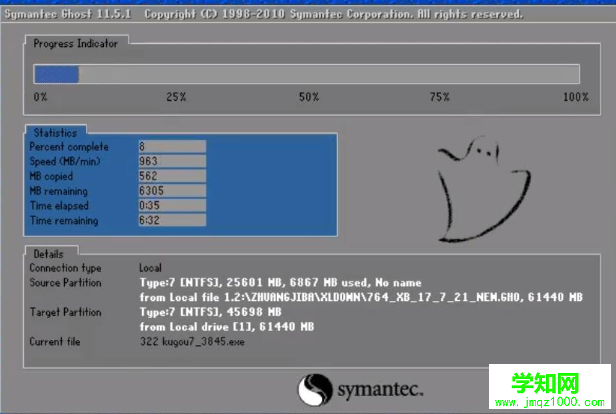Click the 'Statistics' panel title
Screen dimensions: 616x414
tap(55, 133)
